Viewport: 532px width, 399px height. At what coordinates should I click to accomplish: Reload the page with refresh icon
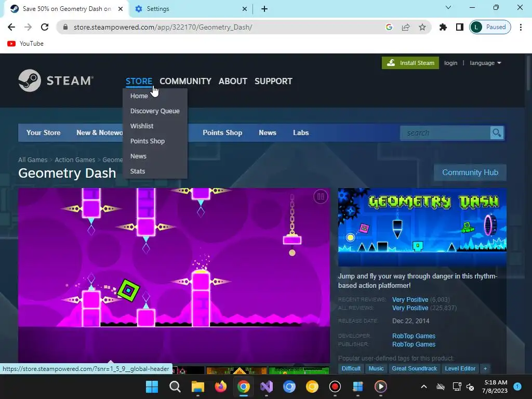coord(45,27)
